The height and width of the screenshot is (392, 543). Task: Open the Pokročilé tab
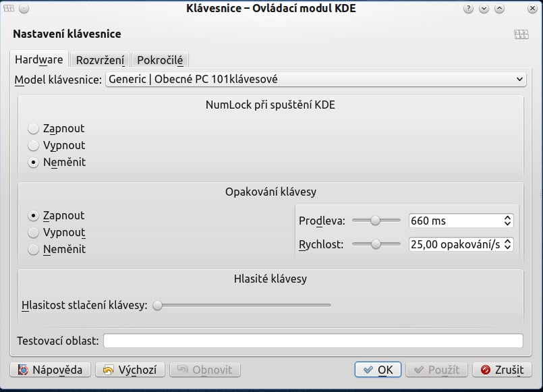(160, 60)
